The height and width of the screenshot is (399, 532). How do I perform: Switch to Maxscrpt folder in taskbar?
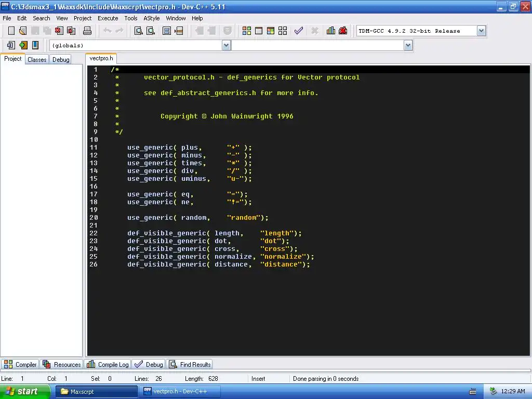pos(97,392)
